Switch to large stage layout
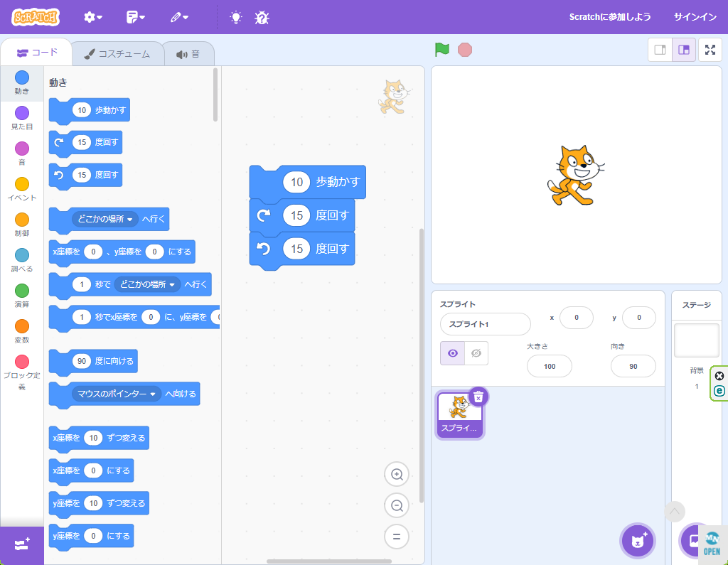728x565 pixels. (684, 50)
